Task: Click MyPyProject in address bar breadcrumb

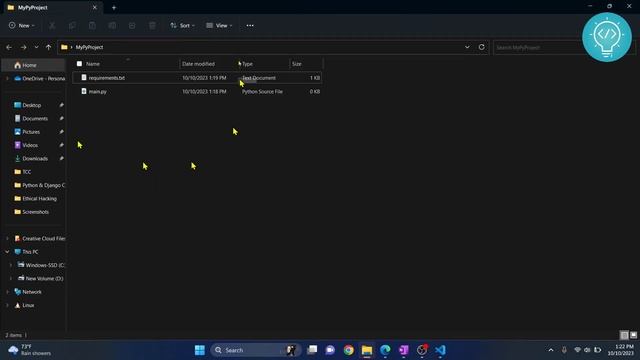Action: [x=89, y=47]
